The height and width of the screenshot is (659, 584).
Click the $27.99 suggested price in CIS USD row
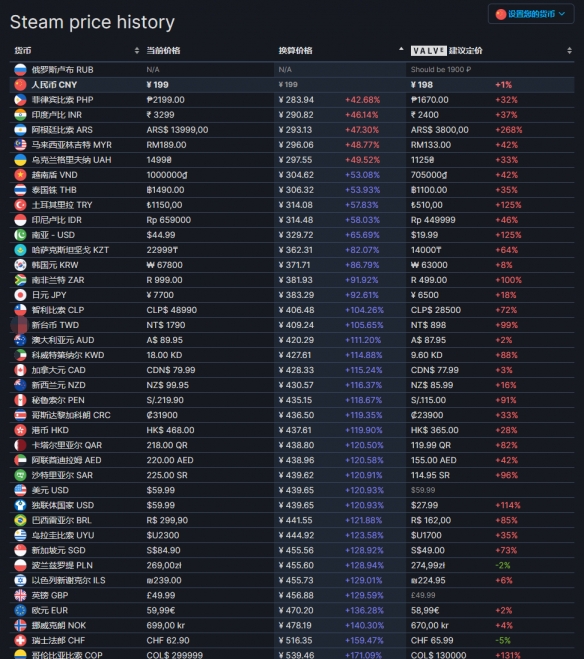pyautogui.click(x=424, y=506)
